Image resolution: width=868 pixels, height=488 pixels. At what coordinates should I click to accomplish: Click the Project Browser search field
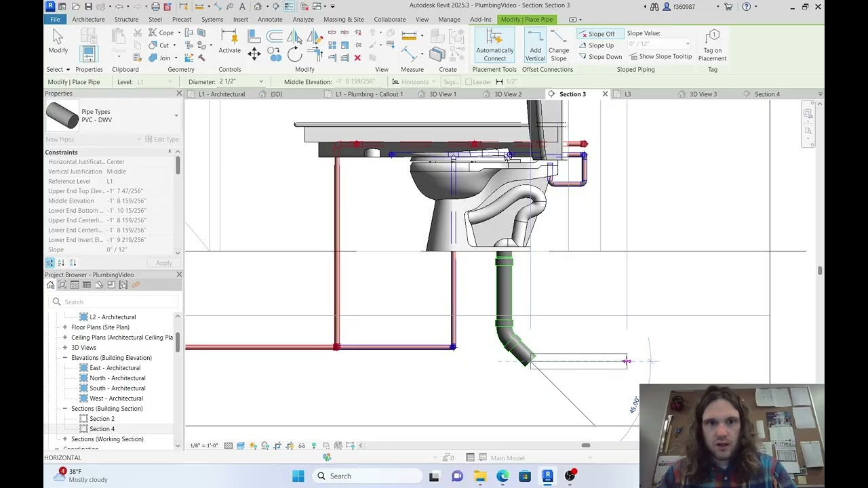(x=114, y=302)
